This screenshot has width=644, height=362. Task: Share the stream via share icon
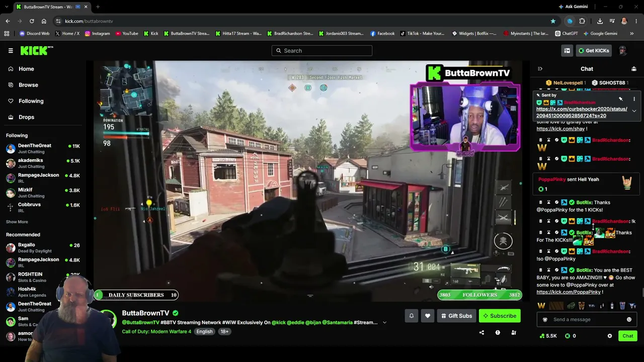coord(481,332)
